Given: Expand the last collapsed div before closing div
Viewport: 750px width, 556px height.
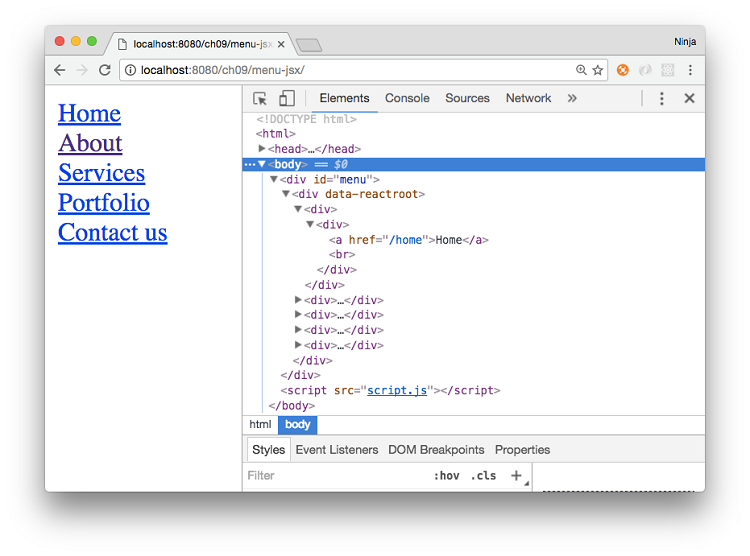Looking at the screenshot, I should point(298,345).
